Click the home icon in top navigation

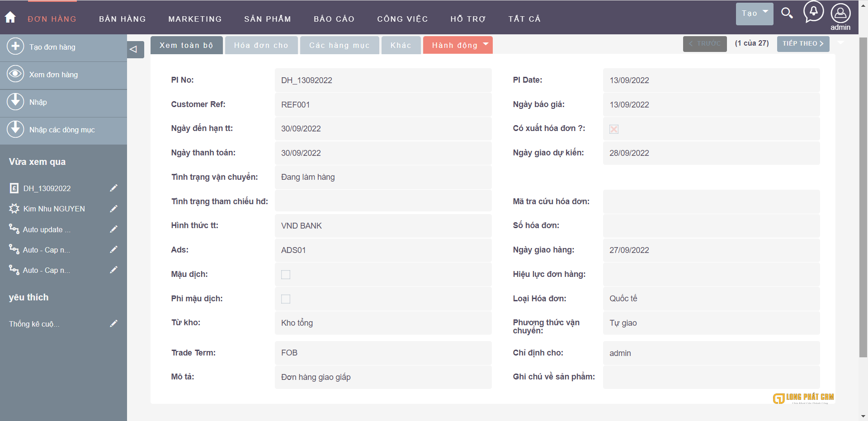pyautogui.click(x=10, y=17)
